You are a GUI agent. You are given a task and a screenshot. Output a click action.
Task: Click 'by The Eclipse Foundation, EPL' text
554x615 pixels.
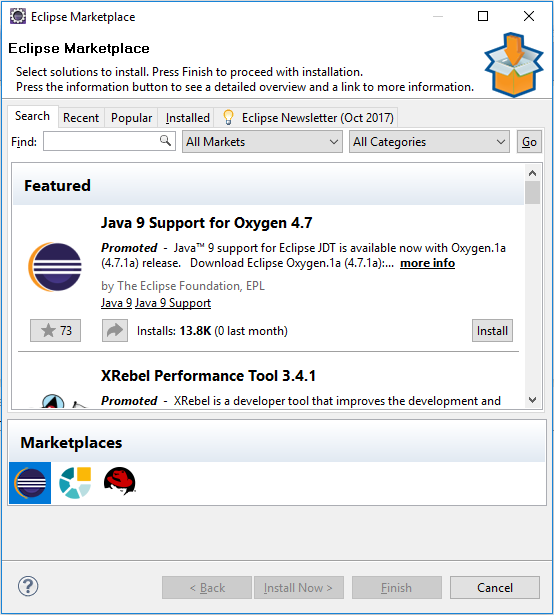[x=183, y=286]
